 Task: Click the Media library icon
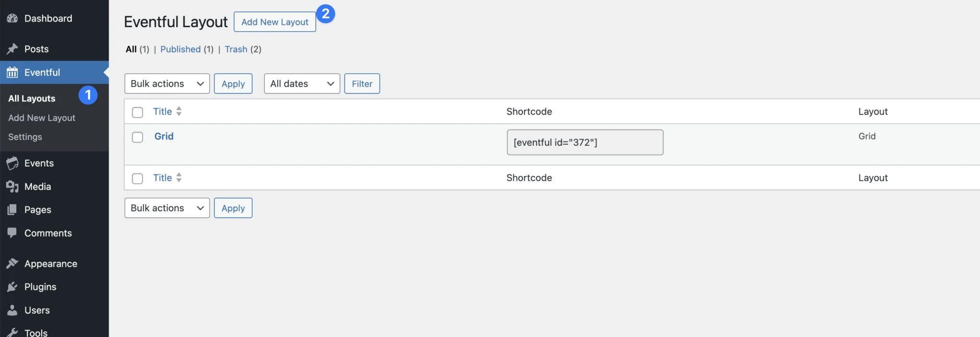[12, 186]
